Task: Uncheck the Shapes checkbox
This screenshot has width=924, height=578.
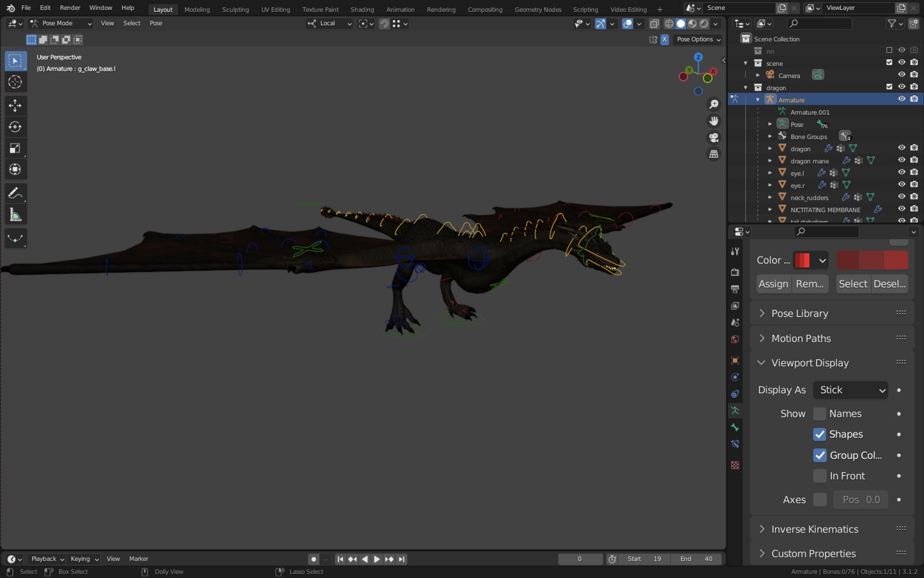Action: (820, 434)
